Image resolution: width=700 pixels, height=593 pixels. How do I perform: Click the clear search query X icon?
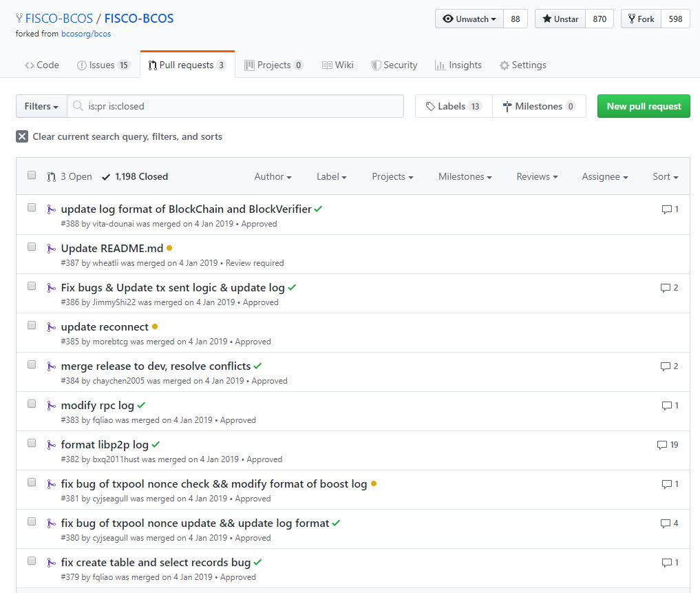(22, 136)
